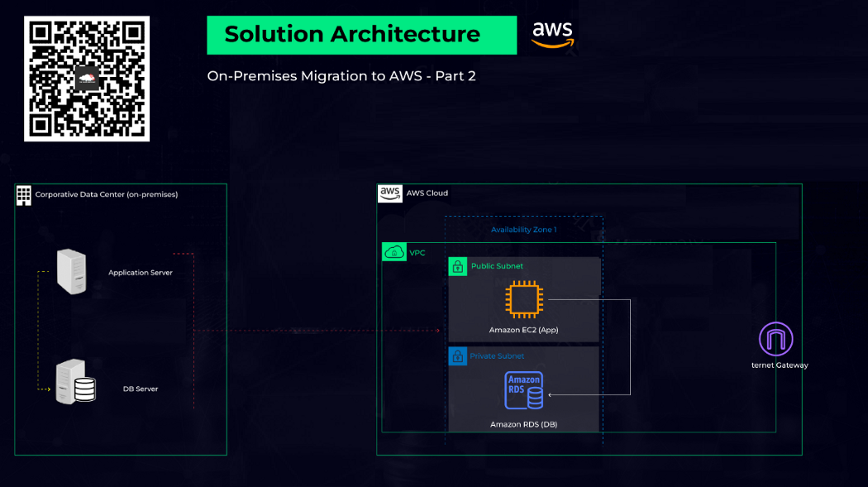Image resolution: width=868 pixels, height=487 pixels.
Task: Select the Application Server tower icon
Action: (x=73, y=270)
